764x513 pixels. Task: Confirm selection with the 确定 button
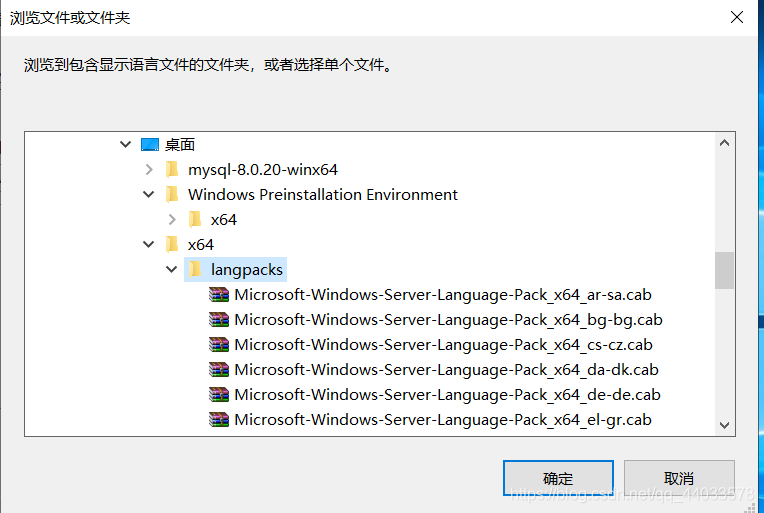click(558, 478)
